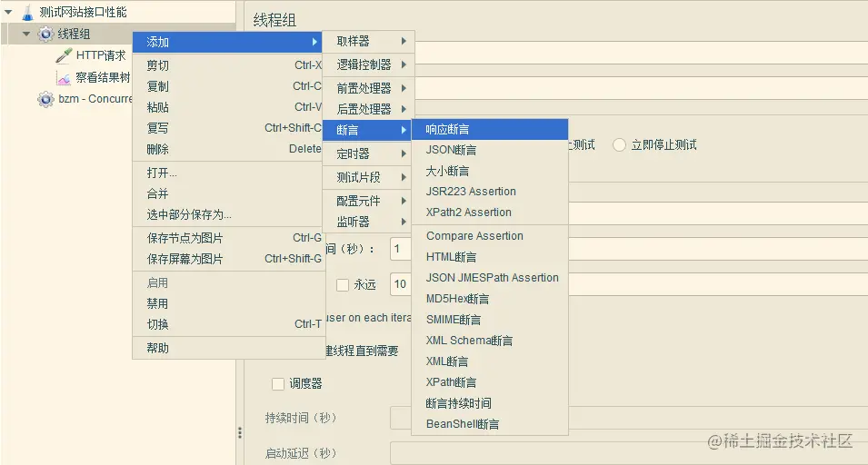Select 打开... in the context menu
This screenshot has height=465, width=868.
227,173
